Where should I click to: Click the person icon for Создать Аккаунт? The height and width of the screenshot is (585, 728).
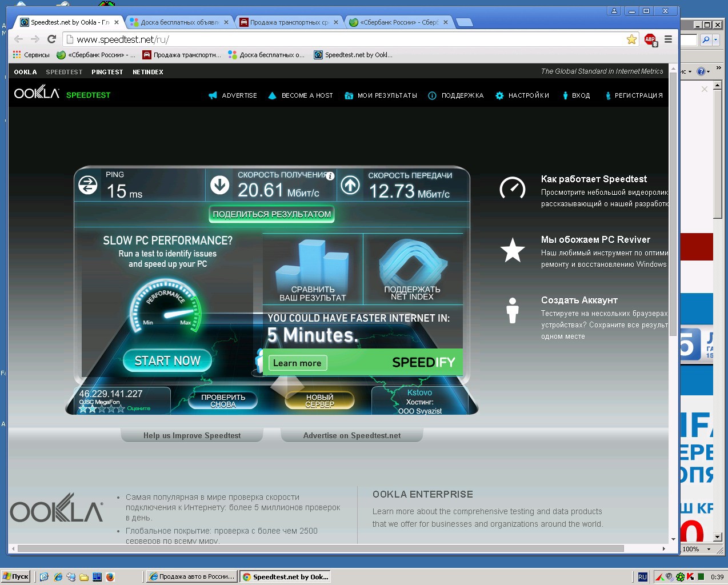[513, 310]
